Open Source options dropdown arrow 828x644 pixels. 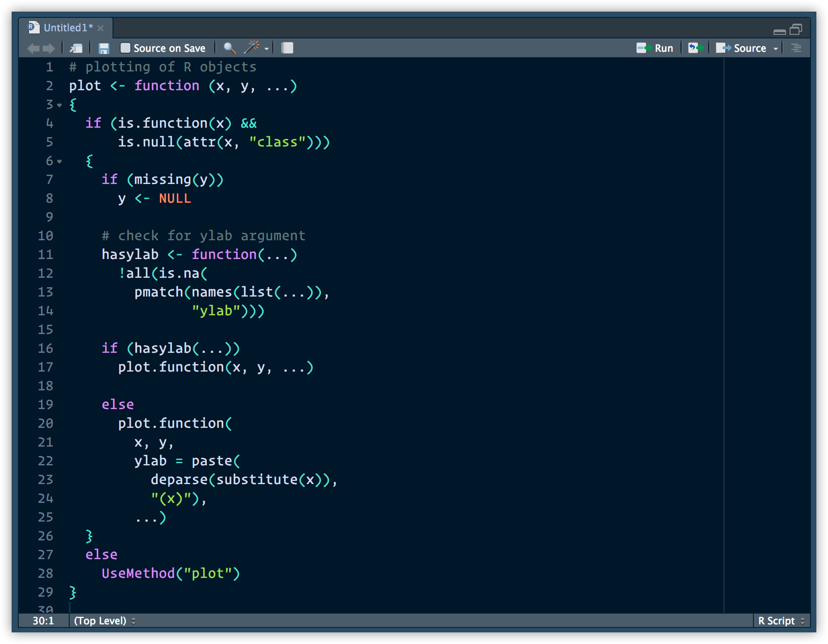[x=776, y=49]
